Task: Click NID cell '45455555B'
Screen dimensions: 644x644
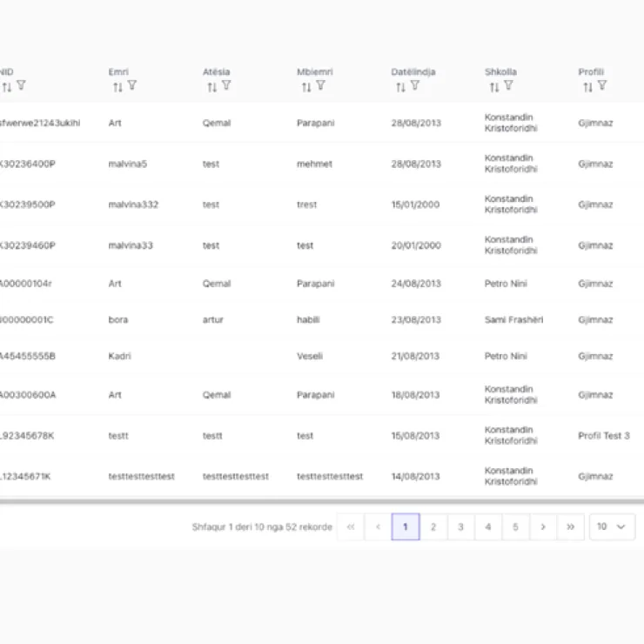Action: click(28, 356)
